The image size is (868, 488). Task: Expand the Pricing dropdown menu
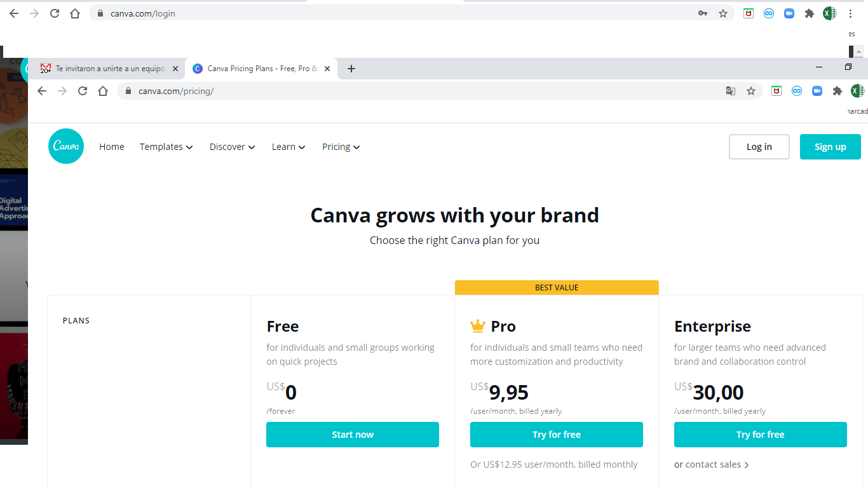tap(341, 147)
